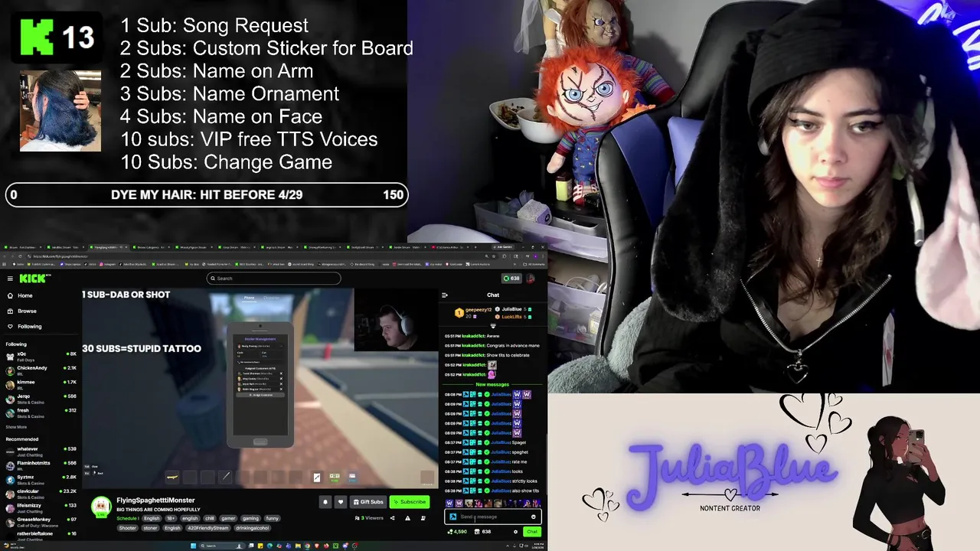Click the dye hair goal progress bar
This screenshot has height=551, width=980.
[207, 194]
